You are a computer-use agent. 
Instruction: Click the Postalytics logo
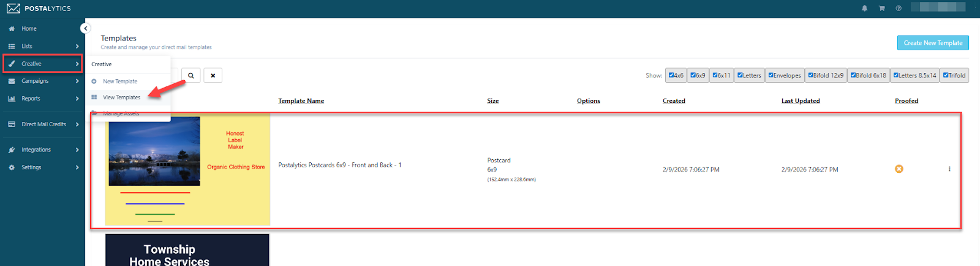click(x=39, y=9)
